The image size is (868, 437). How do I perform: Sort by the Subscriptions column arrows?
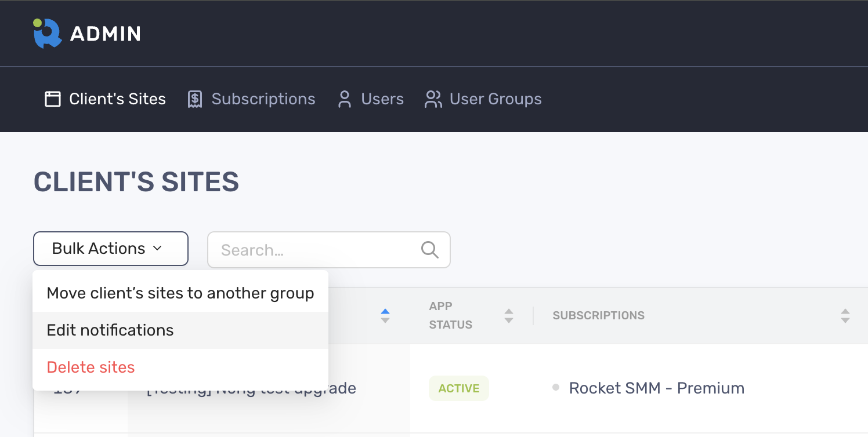click(x=845, y=316)
